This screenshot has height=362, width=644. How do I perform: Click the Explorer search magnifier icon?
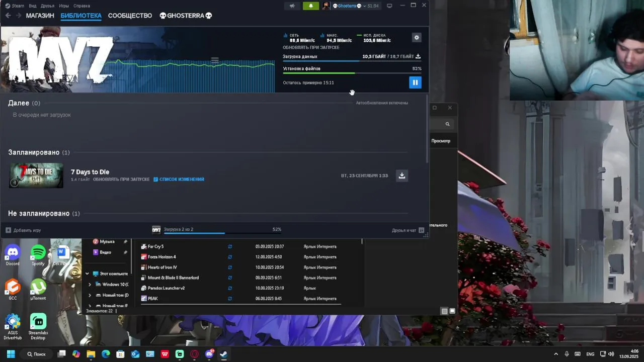coord(447,124)
